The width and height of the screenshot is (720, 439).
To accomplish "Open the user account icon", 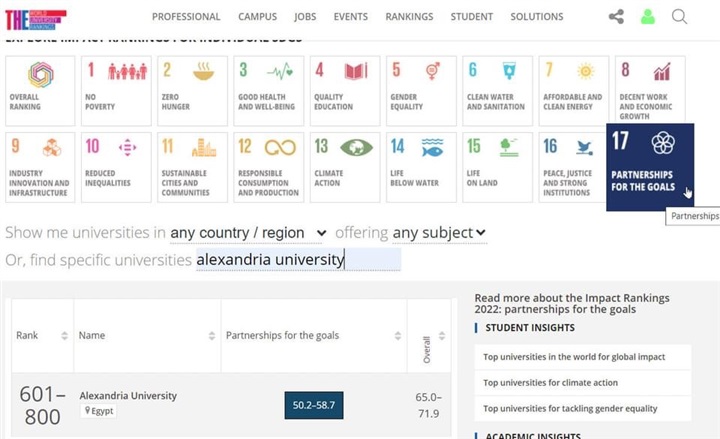I will point(648,17).
